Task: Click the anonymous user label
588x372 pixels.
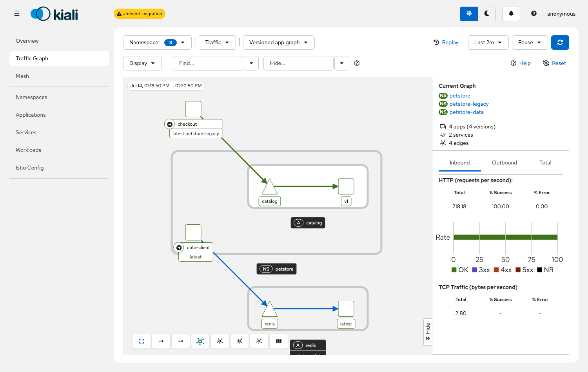Action: 561,14
